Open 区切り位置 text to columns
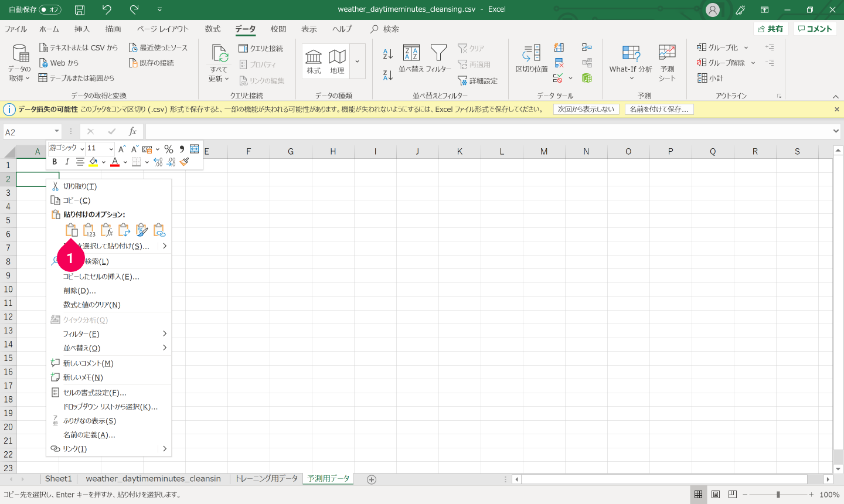Screen dimensions: 844x504 [532, 59]
